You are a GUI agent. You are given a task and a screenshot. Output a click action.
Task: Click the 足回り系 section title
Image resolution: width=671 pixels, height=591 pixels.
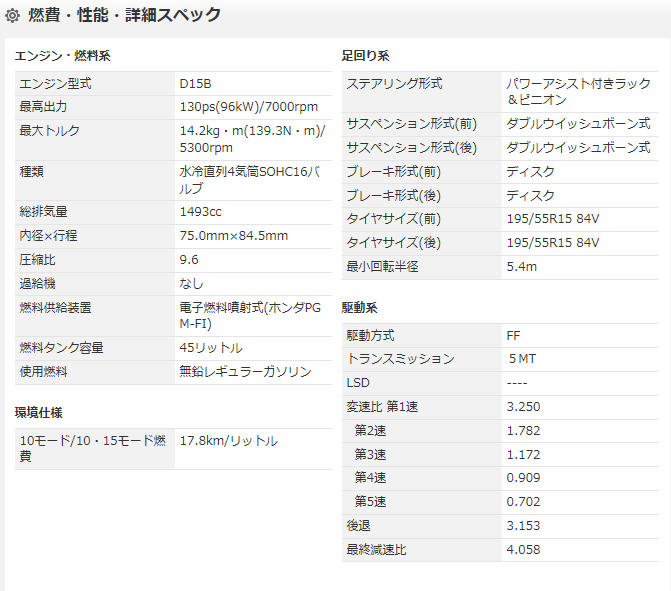pos(365,56)
